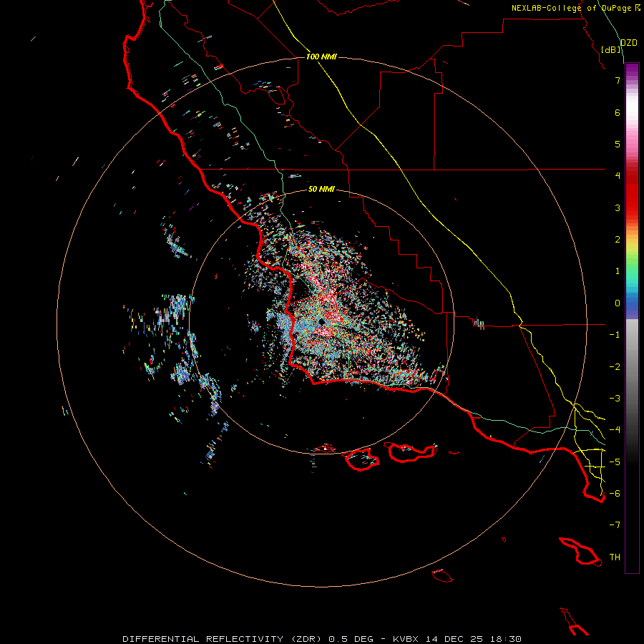This screenshot has height=644, width=644.
Task: Pick the -3 tick label on scale
Action: (x=615, y=399)
